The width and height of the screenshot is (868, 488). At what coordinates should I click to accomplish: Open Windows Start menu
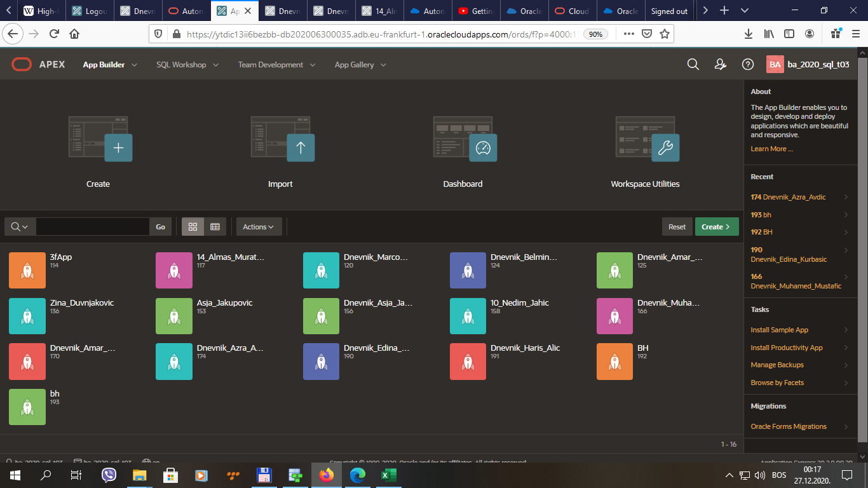click(x=15, y=475)
